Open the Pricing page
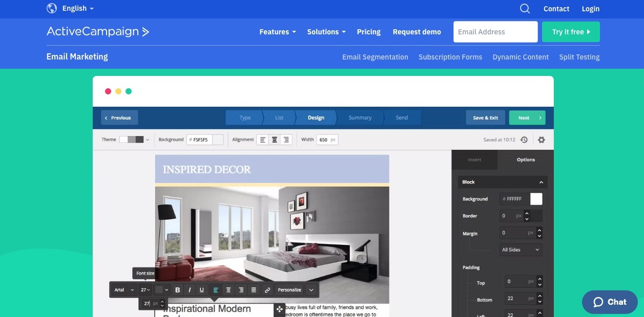Image resolution: width=644 pixels, height=317 pixels. tap(369, 32)
